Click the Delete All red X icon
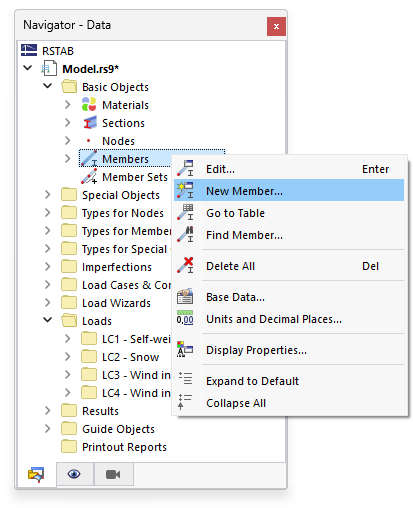This screenshot has width=413, height=508. [185, 265]
